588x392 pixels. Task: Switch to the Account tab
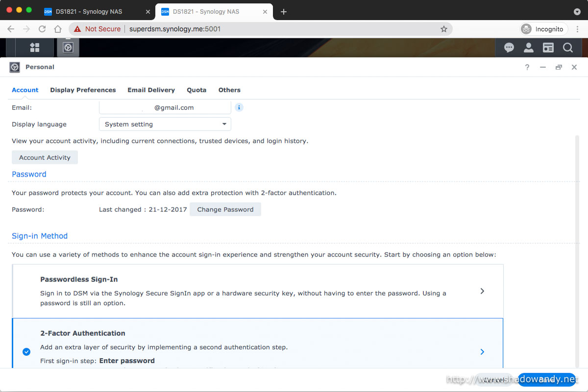(x=25, y=90)
